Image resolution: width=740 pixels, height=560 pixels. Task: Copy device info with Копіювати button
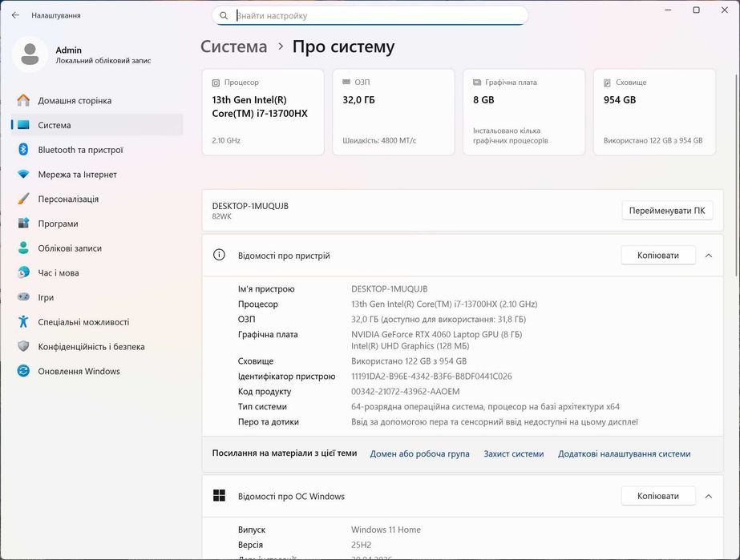(658, 256)
